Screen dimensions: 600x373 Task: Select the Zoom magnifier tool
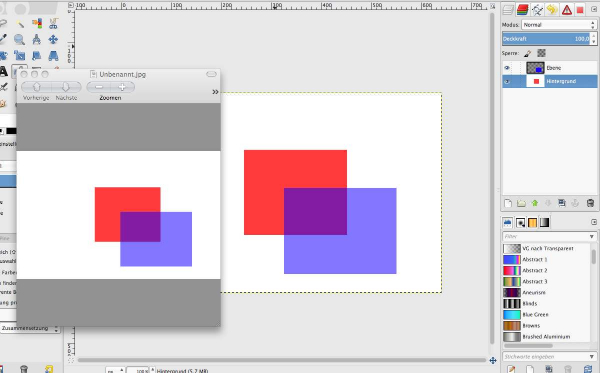[x=19, y=39]
